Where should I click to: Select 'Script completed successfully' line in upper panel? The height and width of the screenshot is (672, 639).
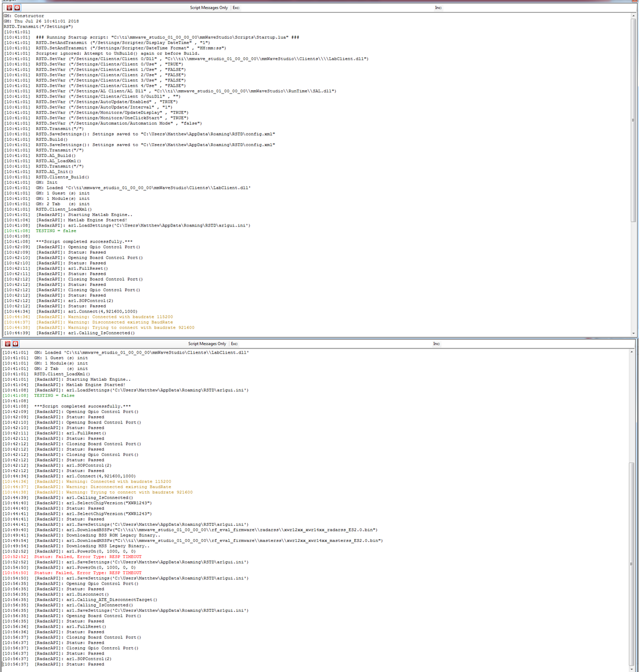point(68,242)
